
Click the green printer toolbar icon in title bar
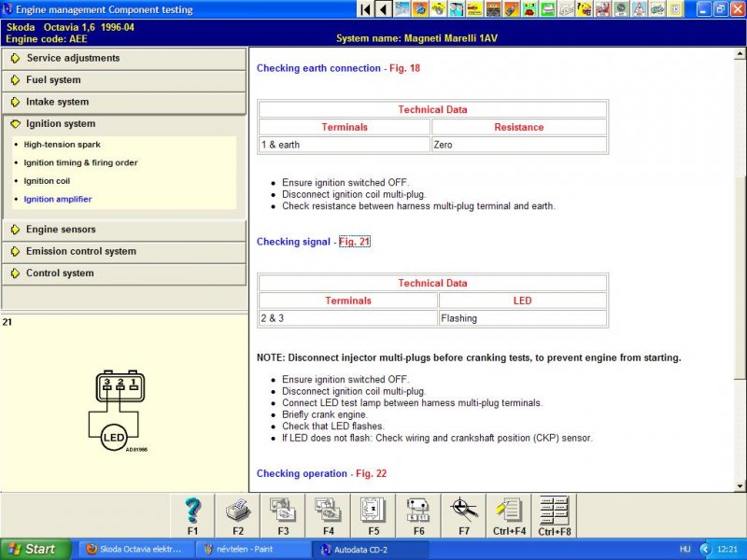point(547,9)
